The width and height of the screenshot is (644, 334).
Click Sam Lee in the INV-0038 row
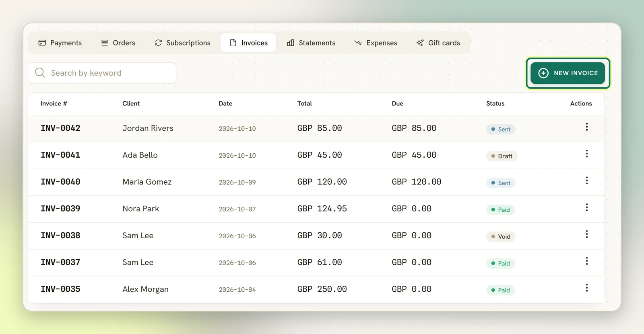[138, 235]
